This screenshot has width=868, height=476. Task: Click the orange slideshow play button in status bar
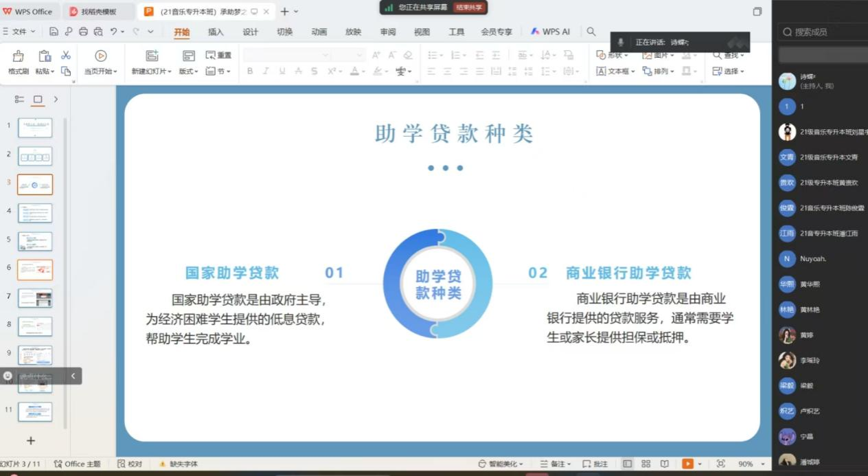pos(687,464)
